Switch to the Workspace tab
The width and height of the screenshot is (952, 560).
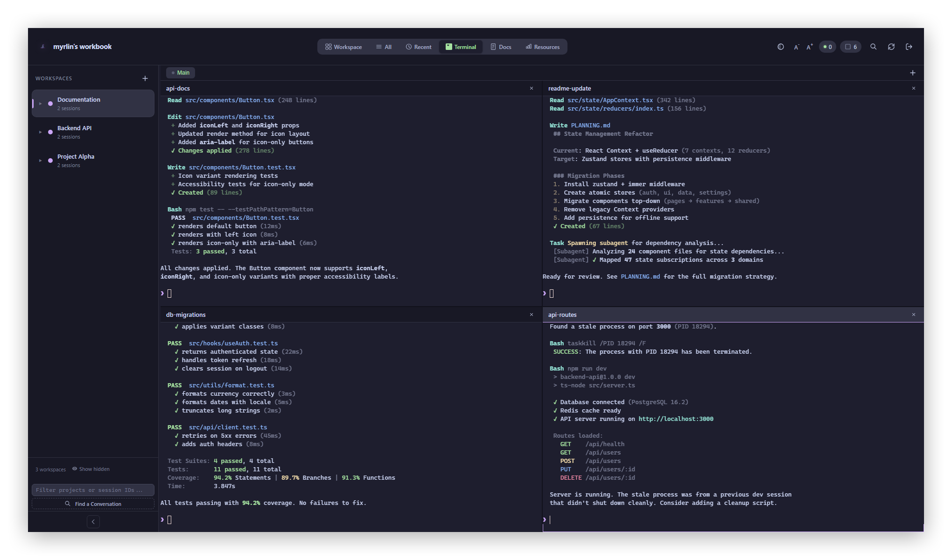(343, 47)
